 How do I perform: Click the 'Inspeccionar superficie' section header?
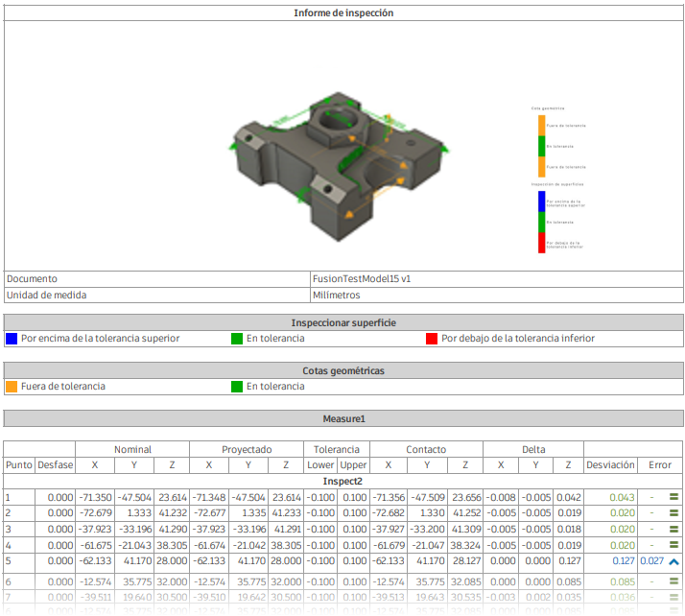(343, 322)
